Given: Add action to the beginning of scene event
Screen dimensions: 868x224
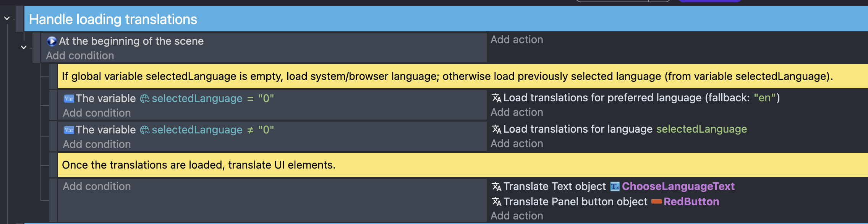Looking at the screenshot, I should tap(517, 40).
